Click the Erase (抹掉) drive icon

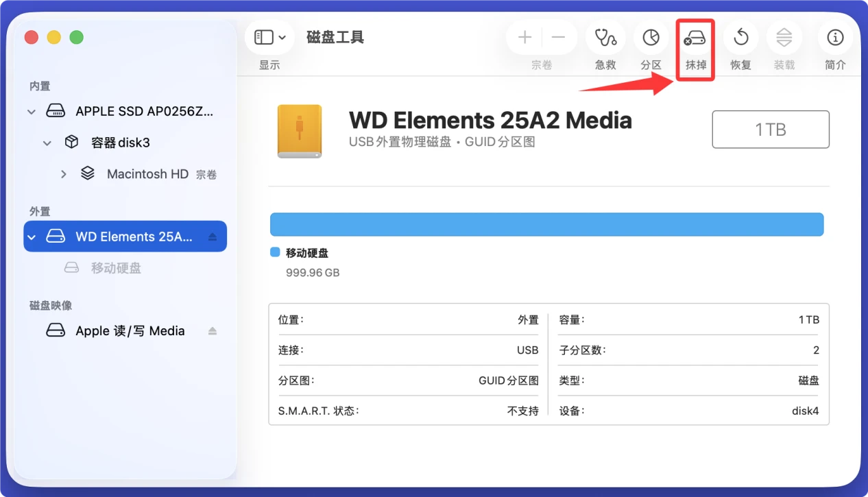696,37
